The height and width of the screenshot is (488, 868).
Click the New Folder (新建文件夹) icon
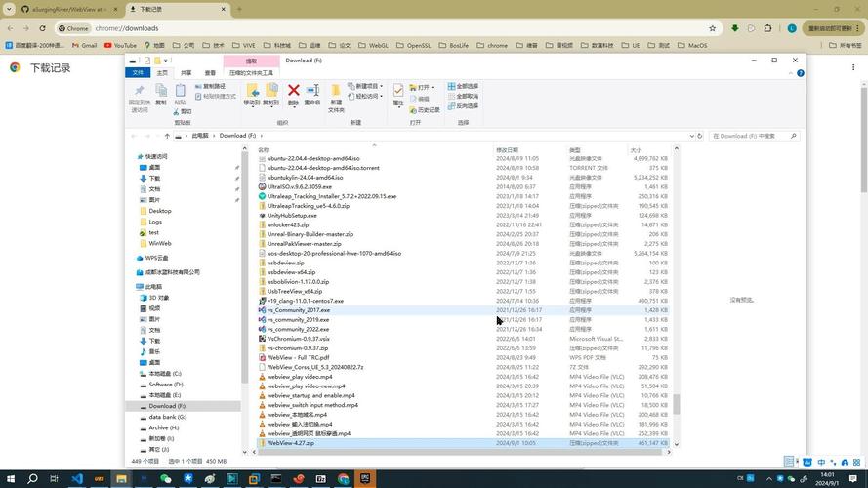pos(336,95)
